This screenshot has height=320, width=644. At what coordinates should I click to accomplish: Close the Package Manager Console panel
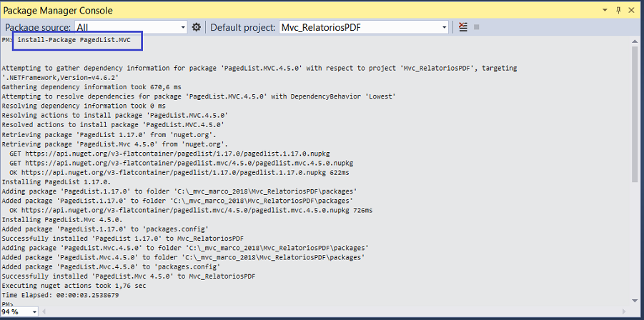[x=632, y=10]
